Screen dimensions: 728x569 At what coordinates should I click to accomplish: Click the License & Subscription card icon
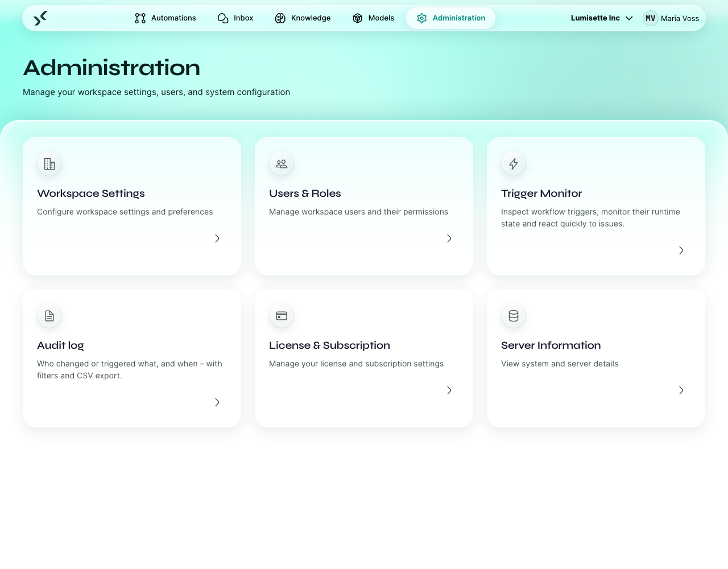282,316
